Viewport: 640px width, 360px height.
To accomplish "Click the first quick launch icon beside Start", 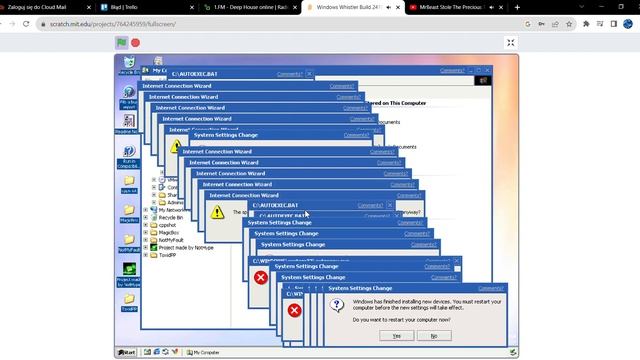I will click(147, 352).
